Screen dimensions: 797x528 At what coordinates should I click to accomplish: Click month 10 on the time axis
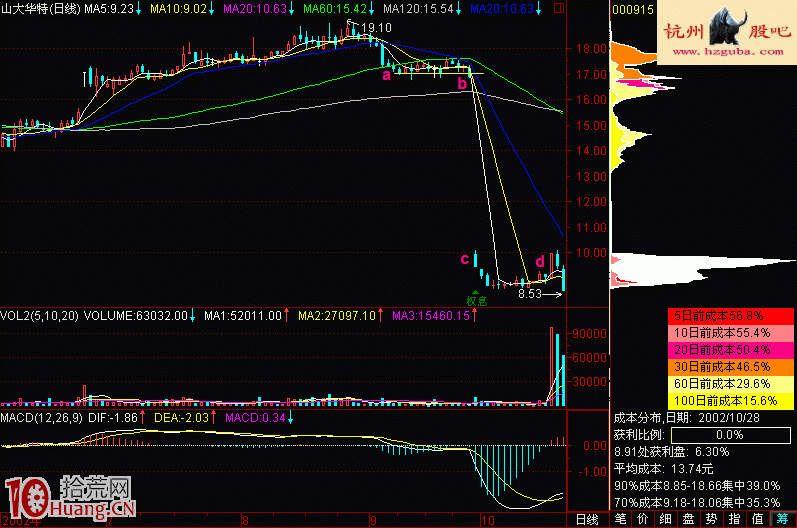[487, 520]
